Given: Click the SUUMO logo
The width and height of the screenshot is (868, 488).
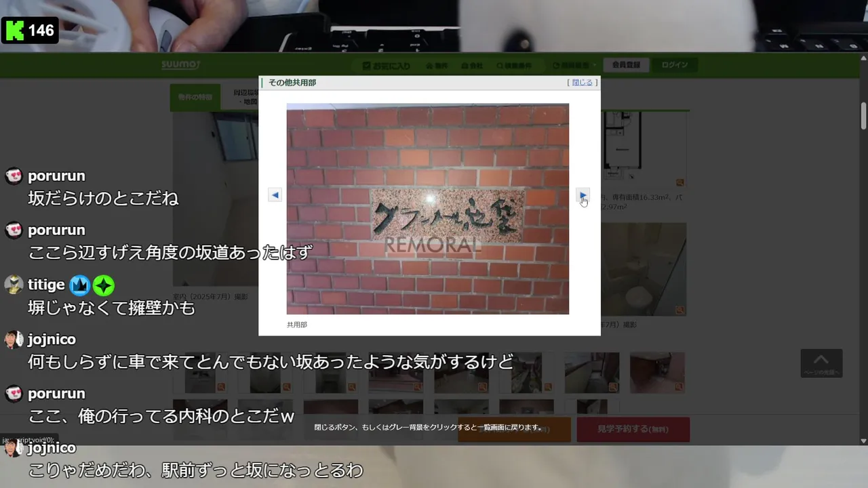Looking at the screenshot, I should pos(180,65).
